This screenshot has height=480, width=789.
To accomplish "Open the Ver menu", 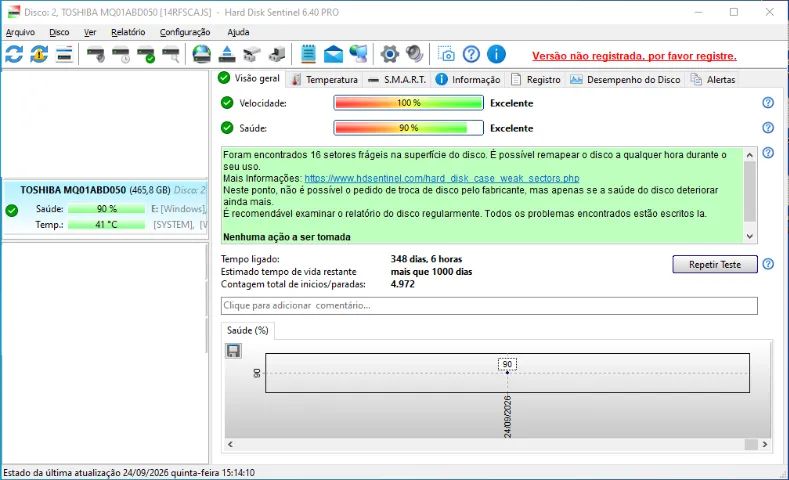I will (x=90, y=32).
